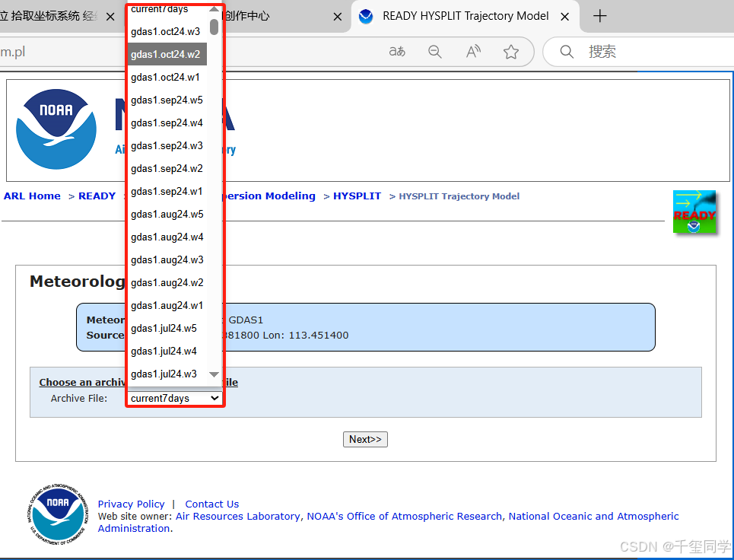Select gdas1.aug24.w1 option
The height and width of the screenshot is (560, 734).
pyautogui.click(x=167, y=305)
